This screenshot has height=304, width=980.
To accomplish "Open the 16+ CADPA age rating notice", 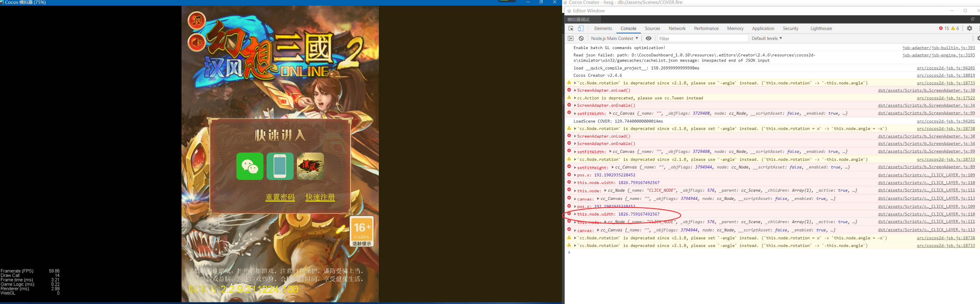I will click(x=362, y=231).
